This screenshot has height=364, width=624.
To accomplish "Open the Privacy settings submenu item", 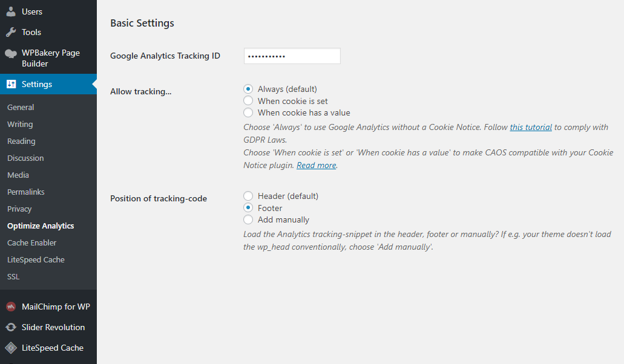I will [19, 209].
